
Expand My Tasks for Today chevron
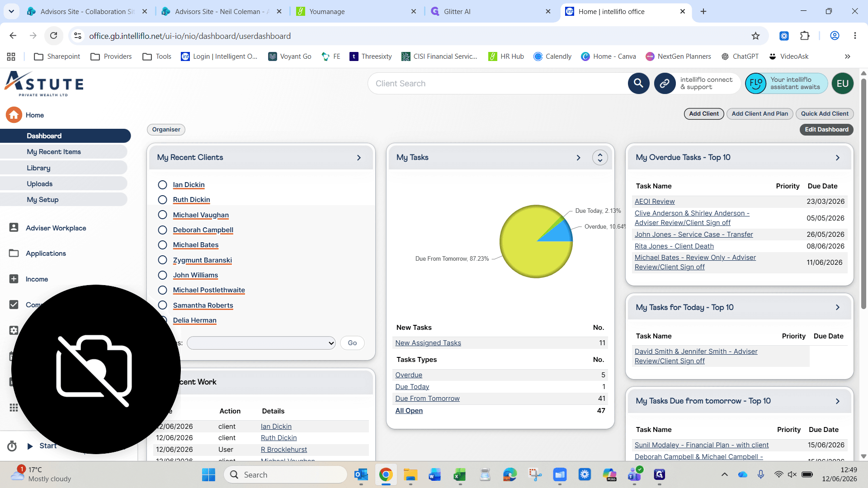838,307
